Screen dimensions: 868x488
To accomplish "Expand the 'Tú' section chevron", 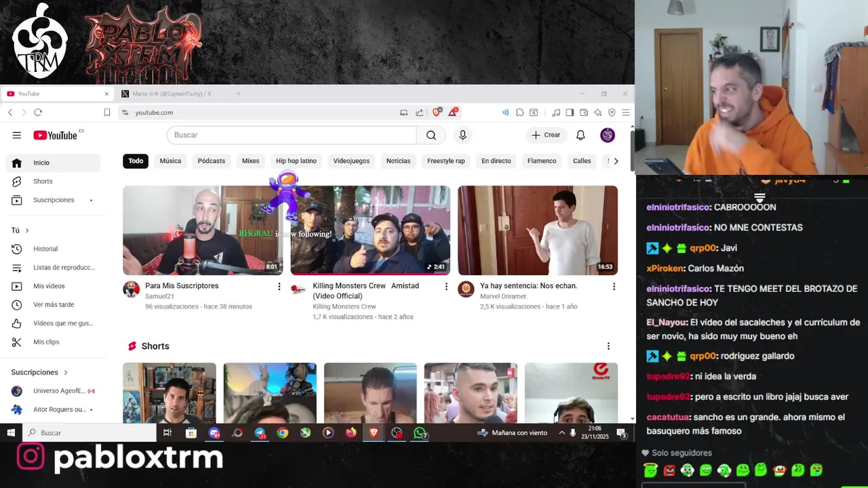I will (x=27, y=230).
